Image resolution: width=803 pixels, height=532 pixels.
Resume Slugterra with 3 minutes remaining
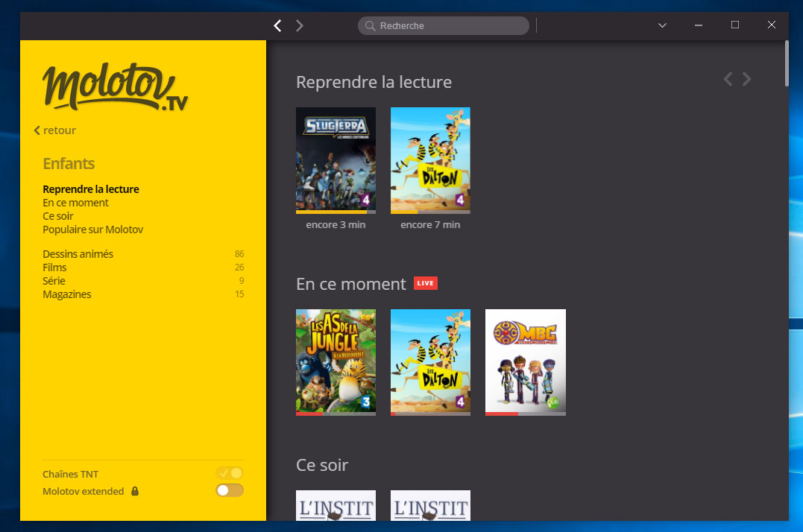click(x=336, y=159)
